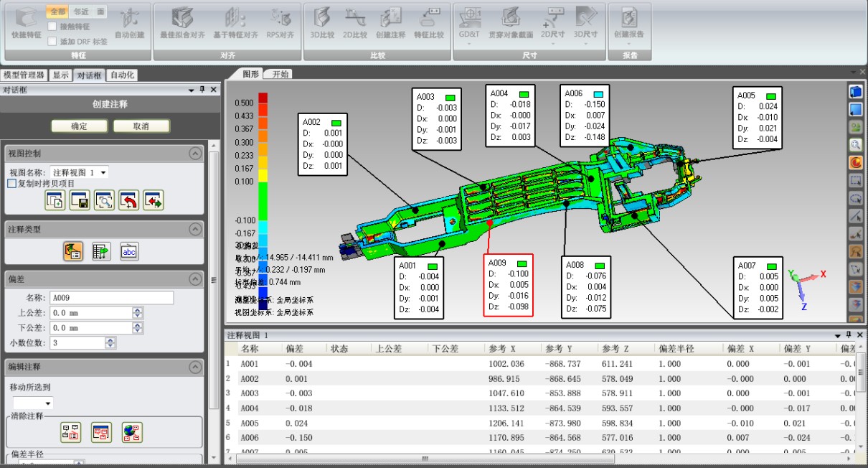
Task: Click the magnifier icon under 视图控制
Action: 104,201
